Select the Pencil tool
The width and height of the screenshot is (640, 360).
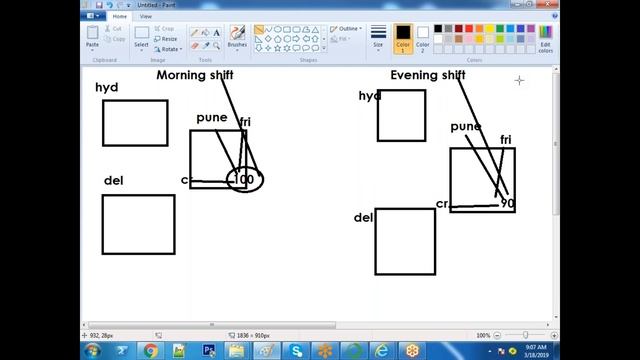coord(195,33)
